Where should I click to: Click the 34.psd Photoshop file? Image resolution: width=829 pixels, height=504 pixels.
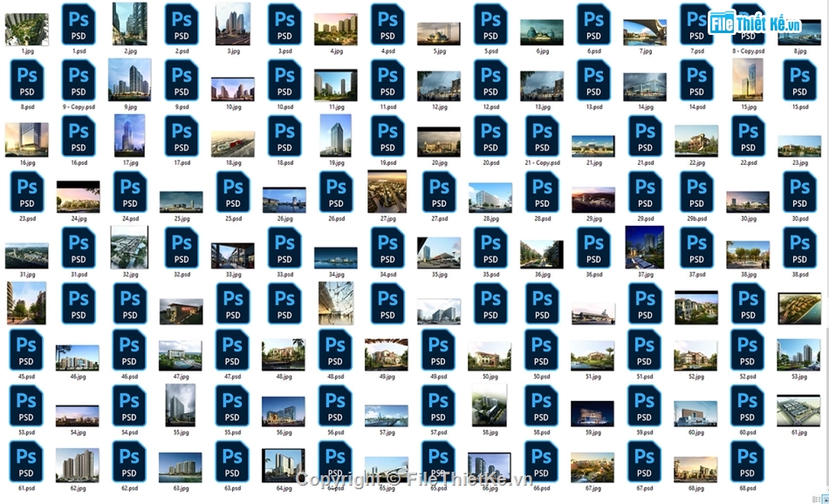387,248
